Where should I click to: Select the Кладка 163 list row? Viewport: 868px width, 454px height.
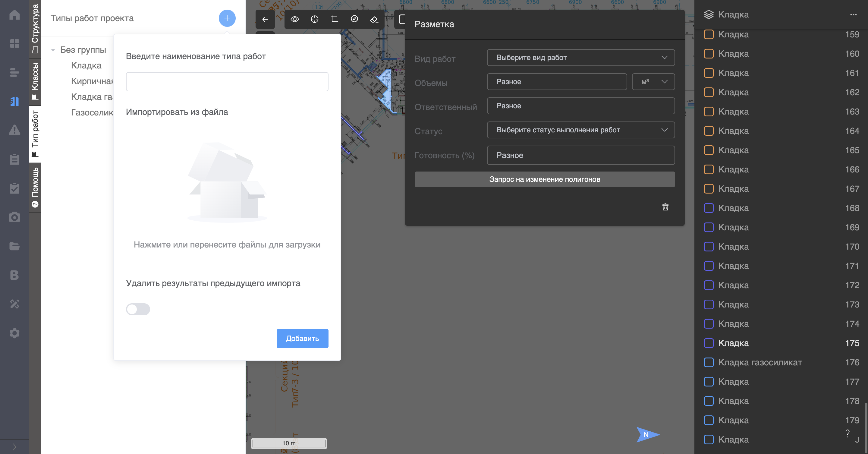(x=781, y=112)
